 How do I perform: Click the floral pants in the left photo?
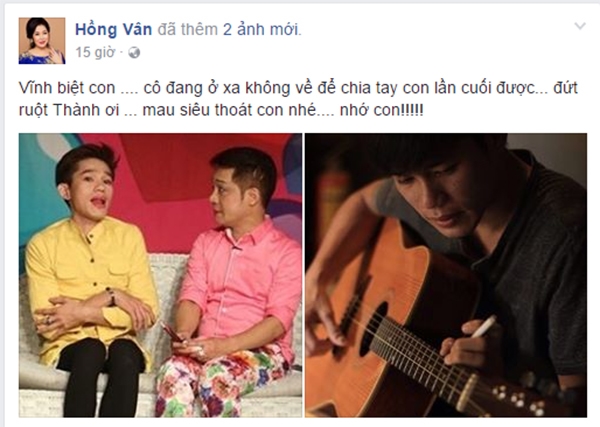coord(224,383)
